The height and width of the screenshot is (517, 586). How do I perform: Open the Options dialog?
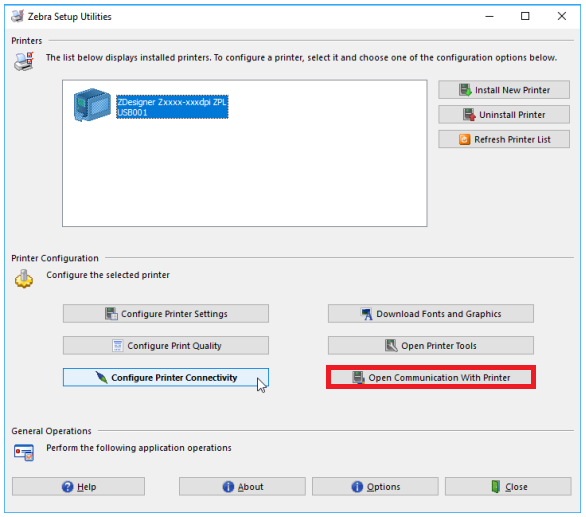375,486
